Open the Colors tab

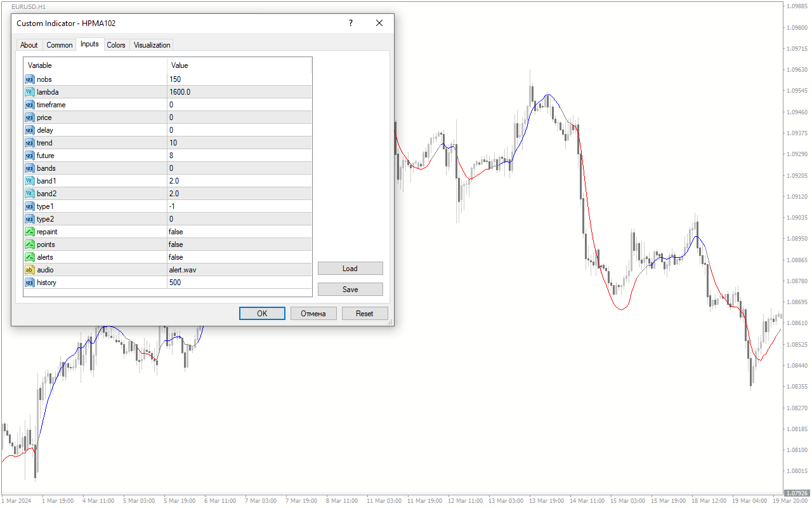pos(116,45)
